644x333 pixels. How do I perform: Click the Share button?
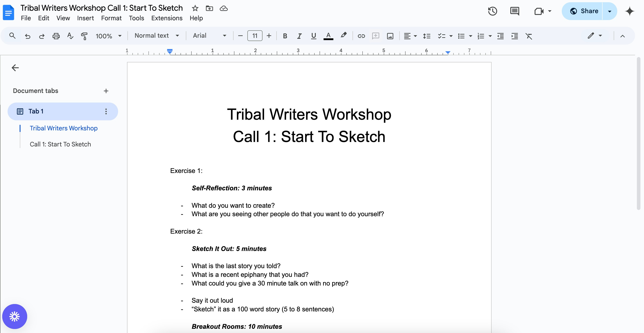coord(582,11)
